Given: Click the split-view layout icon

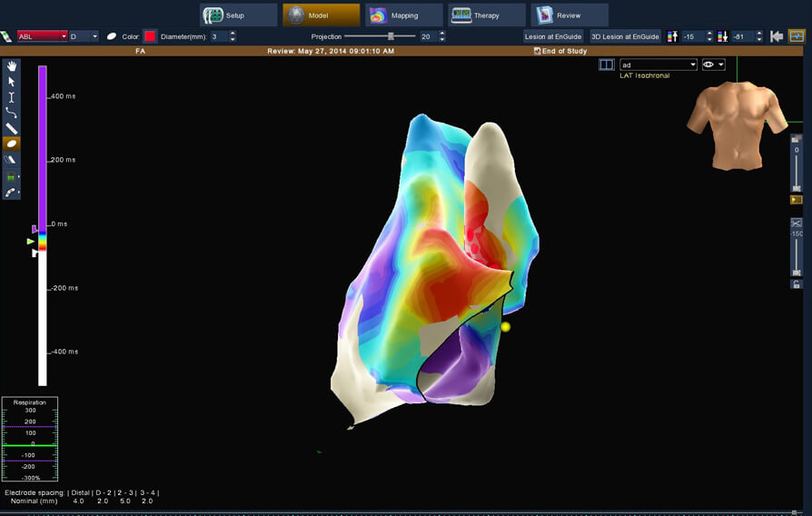Looking at the screenshot, I should coord(606,64).
